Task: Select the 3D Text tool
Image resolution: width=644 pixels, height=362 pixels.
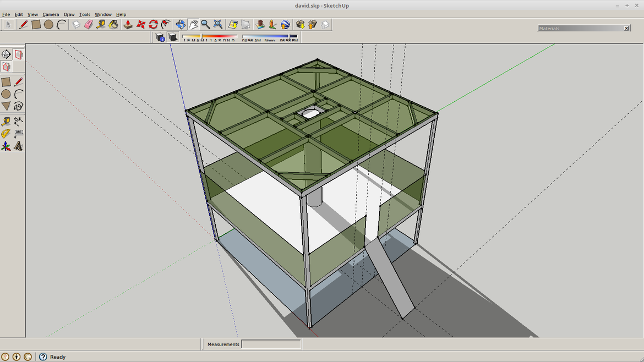Action: tap(19, 146)
